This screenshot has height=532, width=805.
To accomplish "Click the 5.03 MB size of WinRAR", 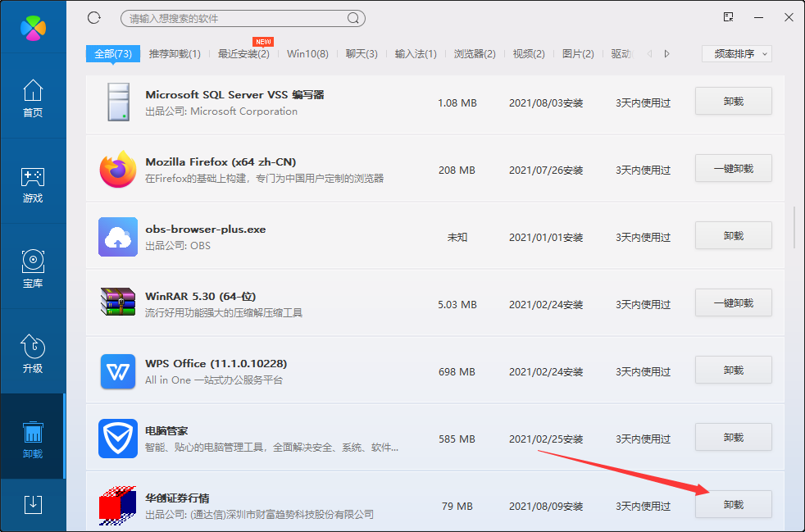I will 457,305.
